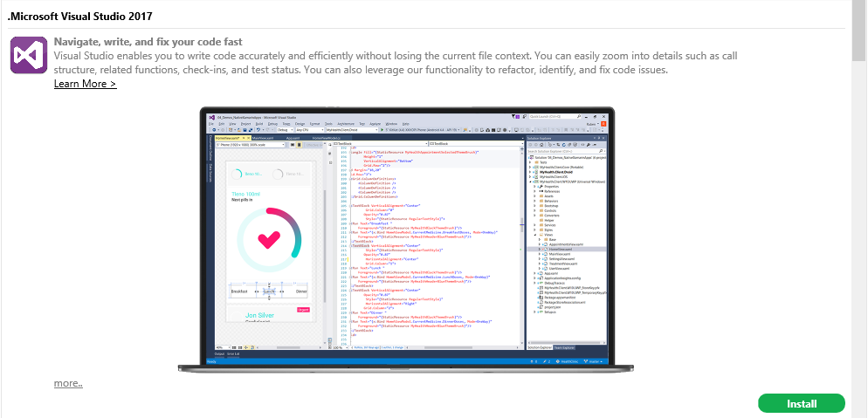Open the Learn More link
868x418 pixels.
point(85,84)
